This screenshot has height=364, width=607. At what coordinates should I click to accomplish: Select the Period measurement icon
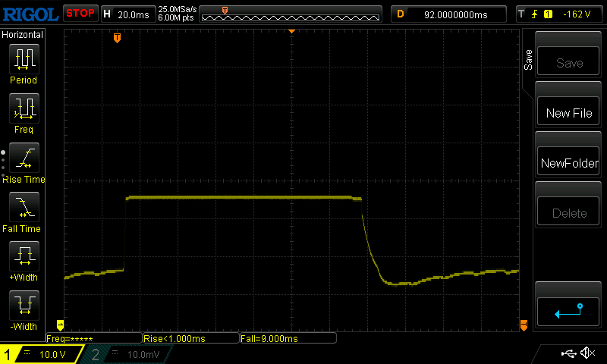pos(23,59)
